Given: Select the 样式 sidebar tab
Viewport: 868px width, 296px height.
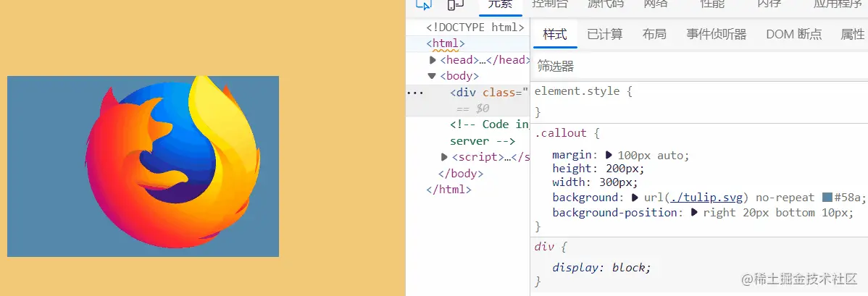Looking at the screenshot, I should tap(555, 34).
